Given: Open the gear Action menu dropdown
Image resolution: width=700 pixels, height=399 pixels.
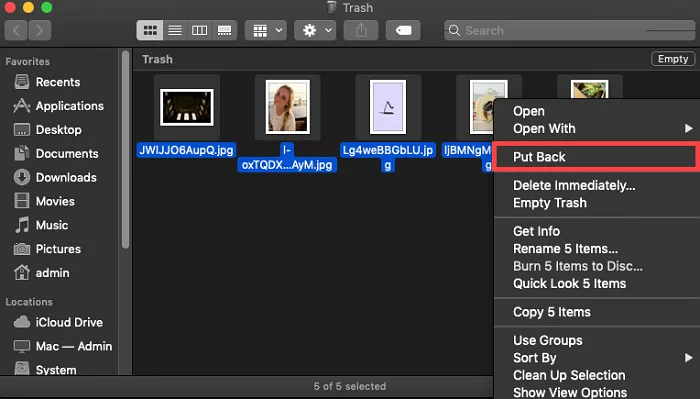Looking at the screenshot, I should coord(315,30).
